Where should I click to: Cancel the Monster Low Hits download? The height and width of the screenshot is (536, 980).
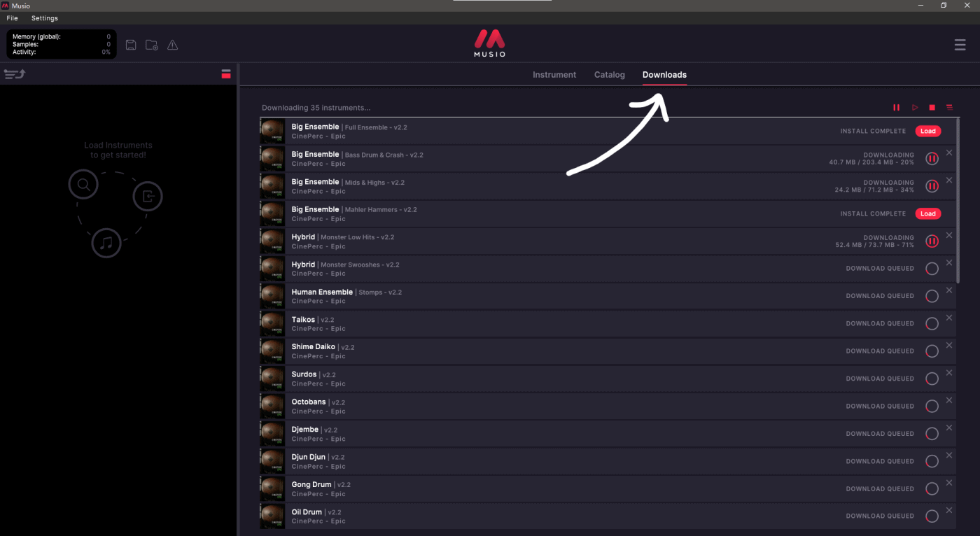click(x=949, y=235)
